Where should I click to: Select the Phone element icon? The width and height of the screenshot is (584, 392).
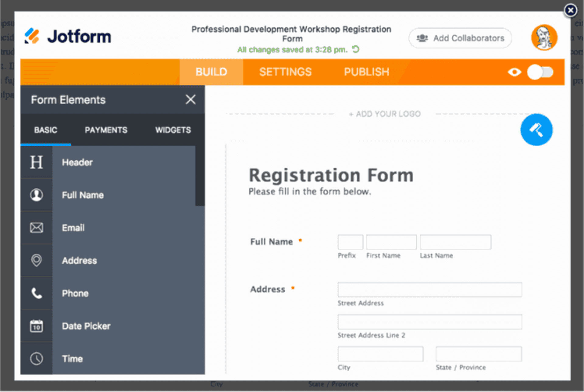tap(36, 293)
